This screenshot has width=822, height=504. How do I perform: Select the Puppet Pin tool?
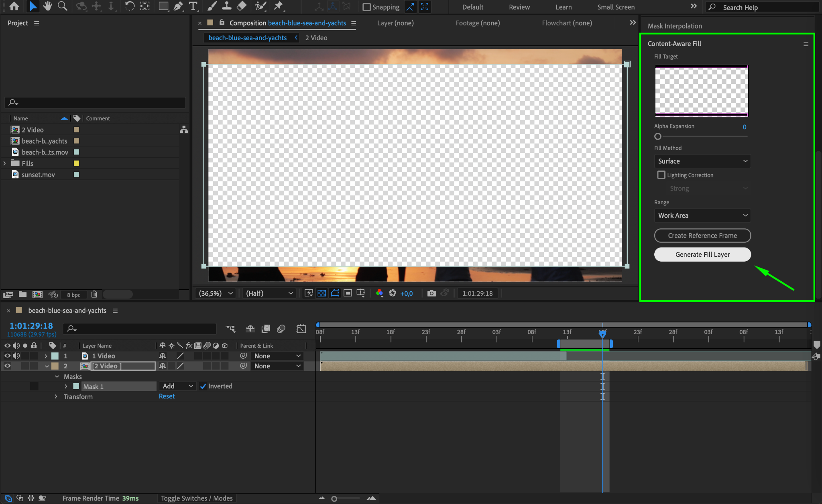(278, 6)
